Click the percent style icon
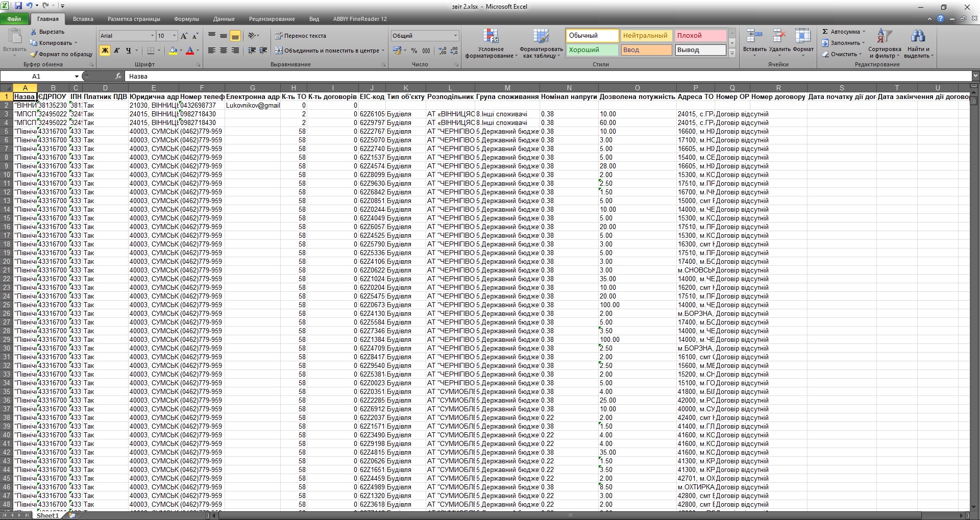Viewport: 980px width, 520px height. point(414,51)
